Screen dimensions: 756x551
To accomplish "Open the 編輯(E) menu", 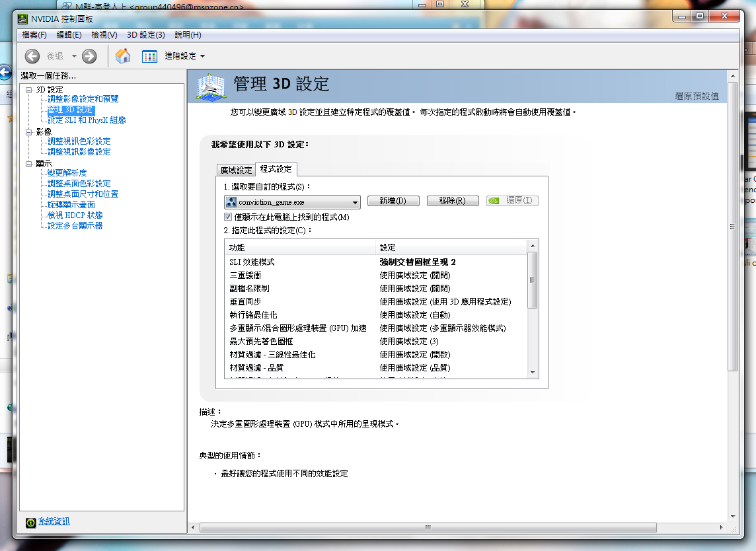I will (x=69, y=35).
